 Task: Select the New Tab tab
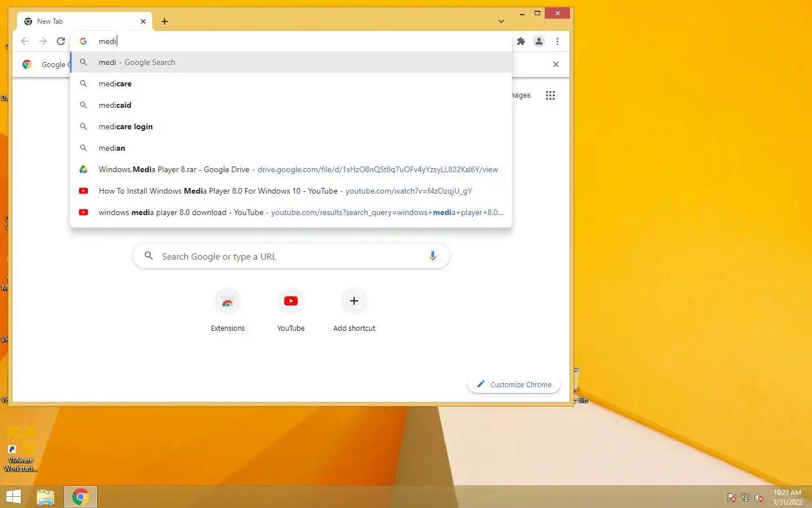[x=85, y=21]
